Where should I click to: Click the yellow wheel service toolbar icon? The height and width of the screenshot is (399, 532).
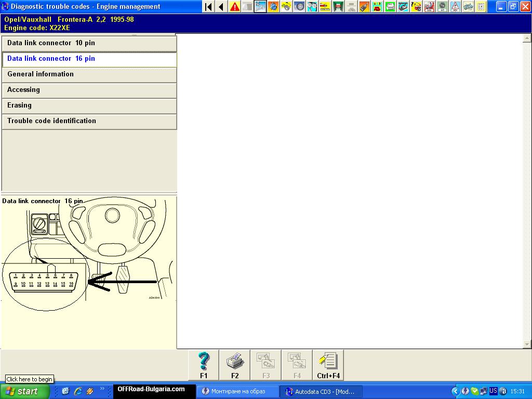click(x=286, y=6)
